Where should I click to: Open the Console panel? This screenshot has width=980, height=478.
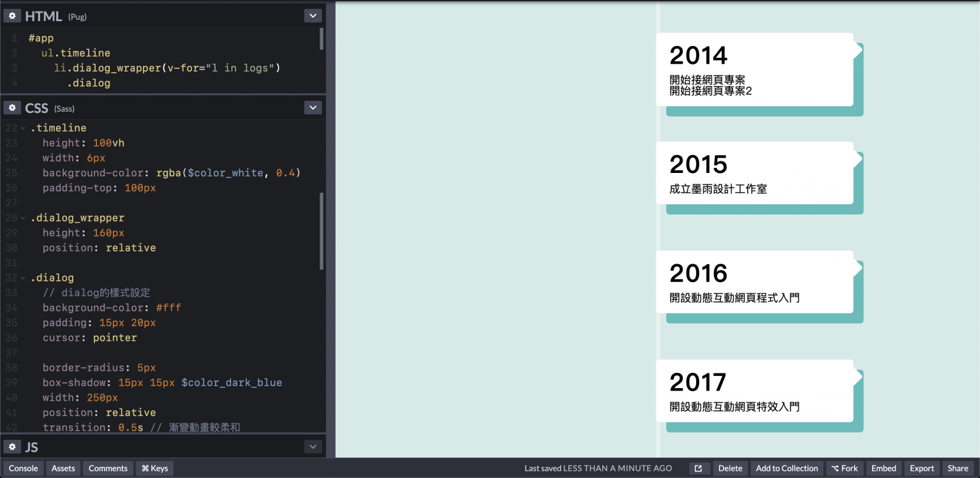tap(23, 468)
